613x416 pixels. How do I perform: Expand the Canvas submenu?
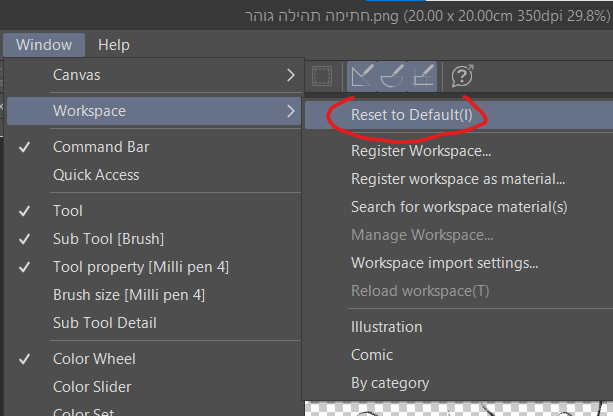154,75
